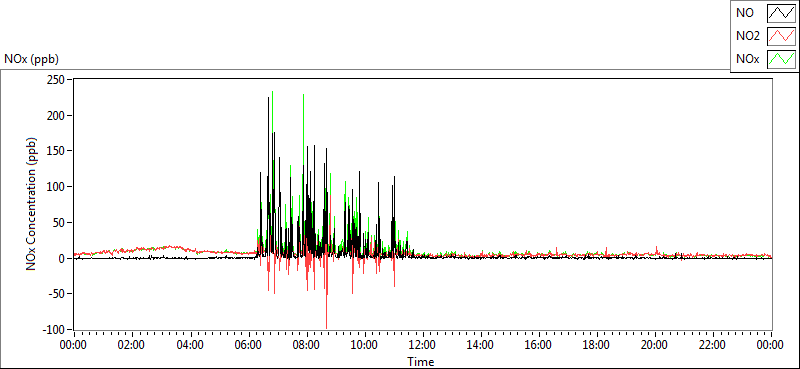The width and height of the screenshot is (800, 369).
Task: Select the NO legend label
Action: pos(745,13)
